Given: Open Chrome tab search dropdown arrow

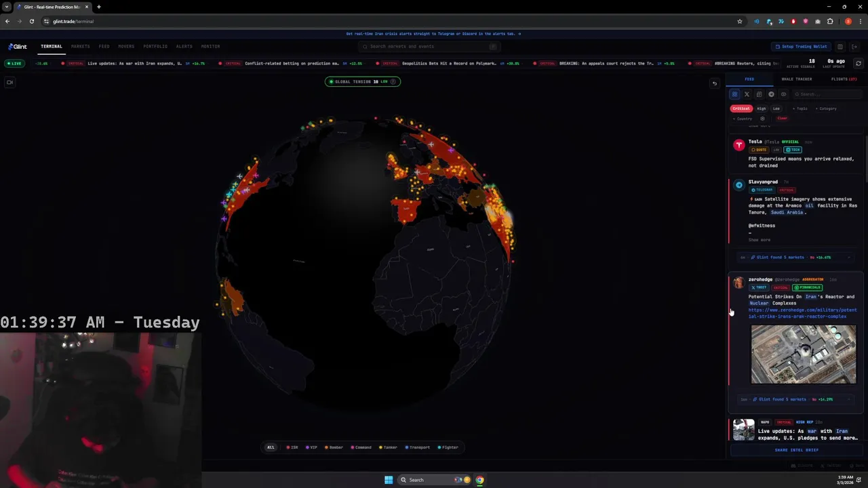Looking at the screenshot, I should [7, 7].
